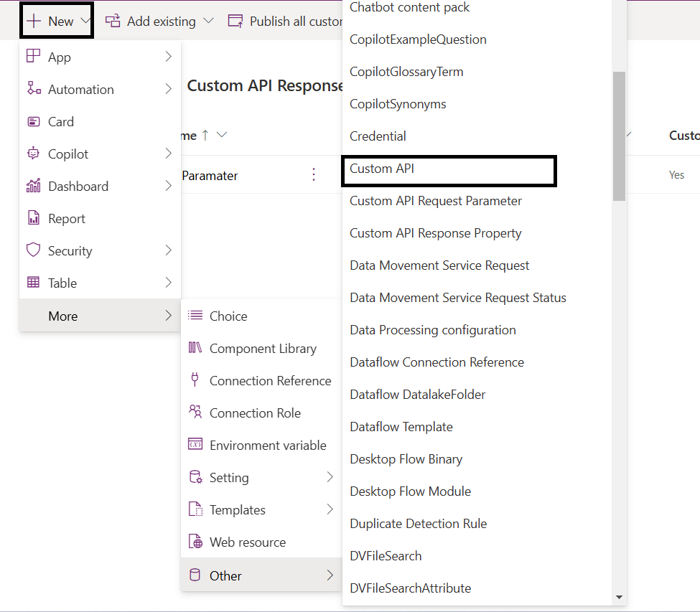Image resolution: width=700 pixels, height=612 pixels.
Task: Click the Connection Role people icon
Action: [195, 412]
